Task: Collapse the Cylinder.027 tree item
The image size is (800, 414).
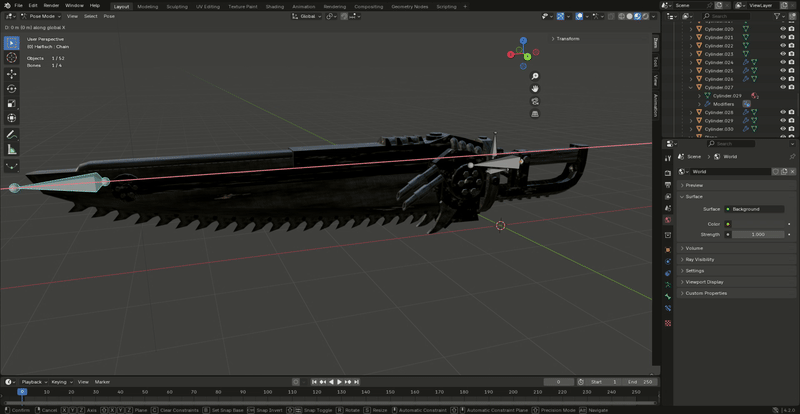Action: pos(693,87)
